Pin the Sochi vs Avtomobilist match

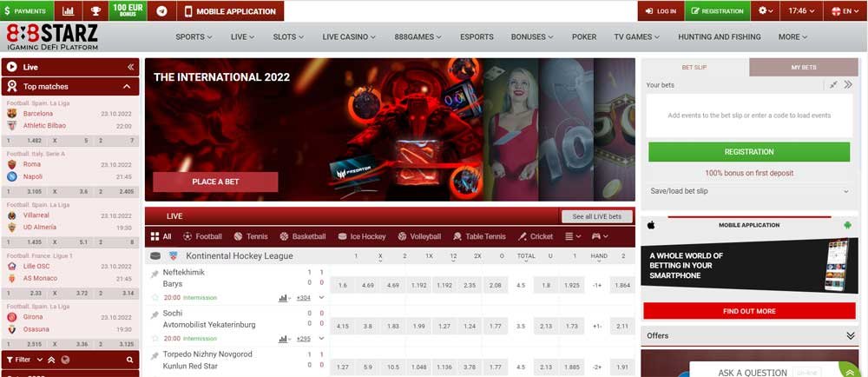pyautogui.click(x=155, y=314)
